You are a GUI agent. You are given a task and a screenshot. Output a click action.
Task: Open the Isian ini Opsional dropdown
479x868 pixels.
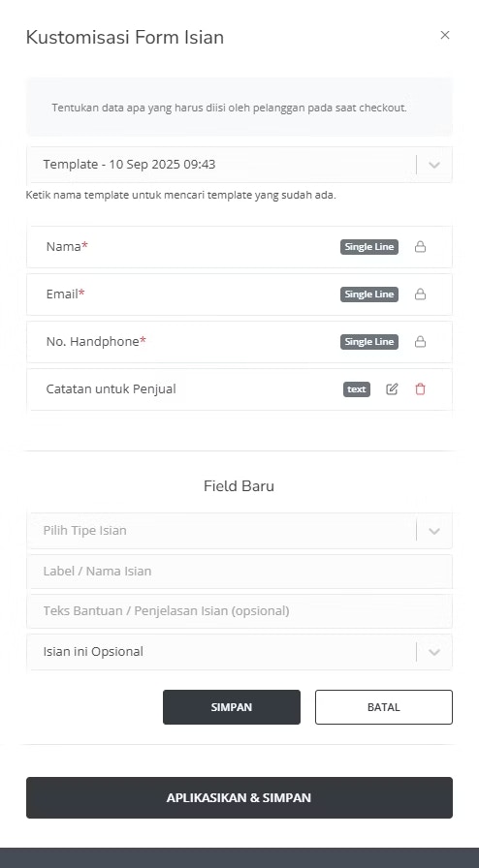[434, 652]
